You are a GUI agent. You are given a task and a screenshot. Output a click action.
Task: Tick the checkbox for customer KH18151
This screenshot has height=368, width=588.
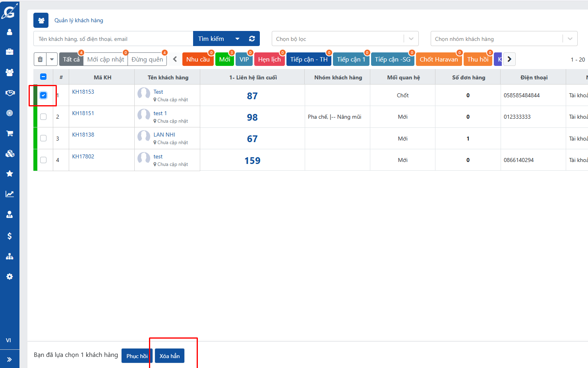(x=43, y=117)
